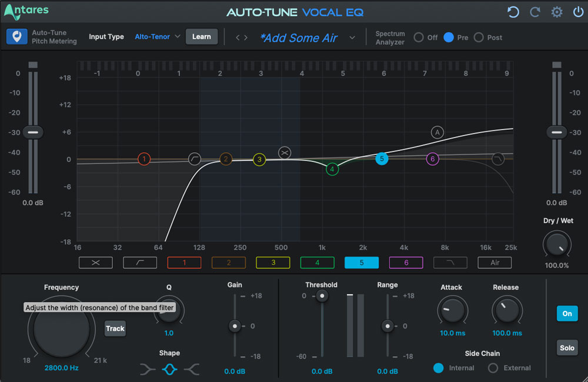Select the Air band tab
588x382 pixels.
tap(495, 263)
